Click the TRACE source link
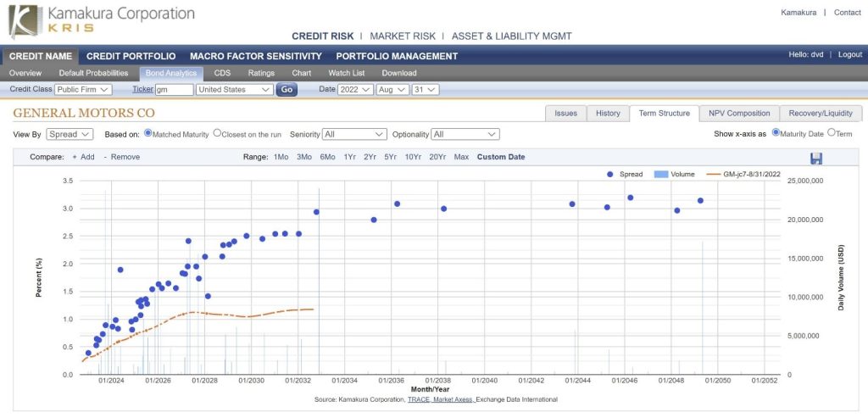 click(419, 399)
